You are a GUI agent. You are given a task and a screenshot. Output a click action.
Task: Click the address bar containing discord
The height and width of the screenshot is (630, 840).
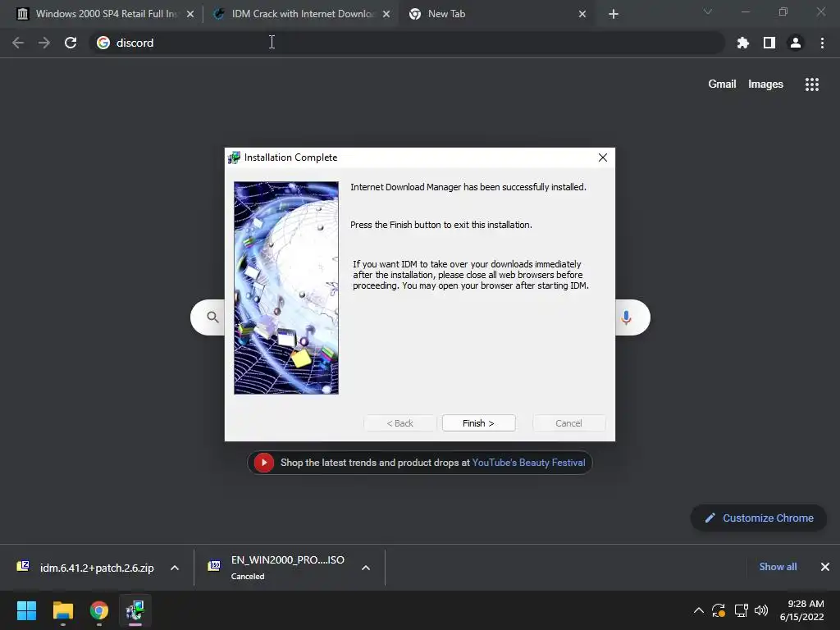(407, 43)
